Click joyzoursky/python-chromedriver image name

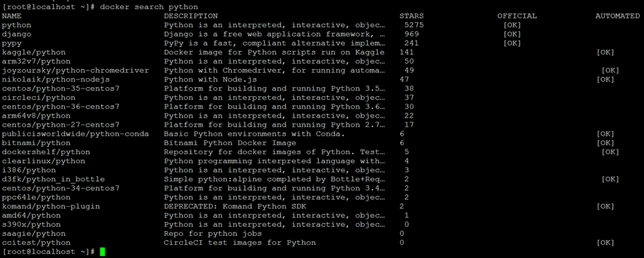click(75, 71)
